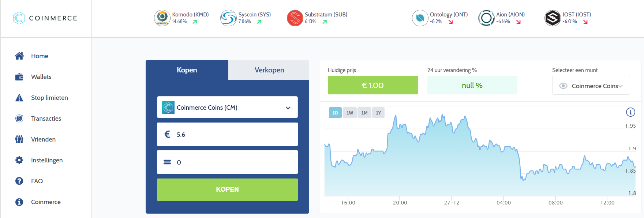
Task: Open the Vrienden page
Action: [43, 139]
